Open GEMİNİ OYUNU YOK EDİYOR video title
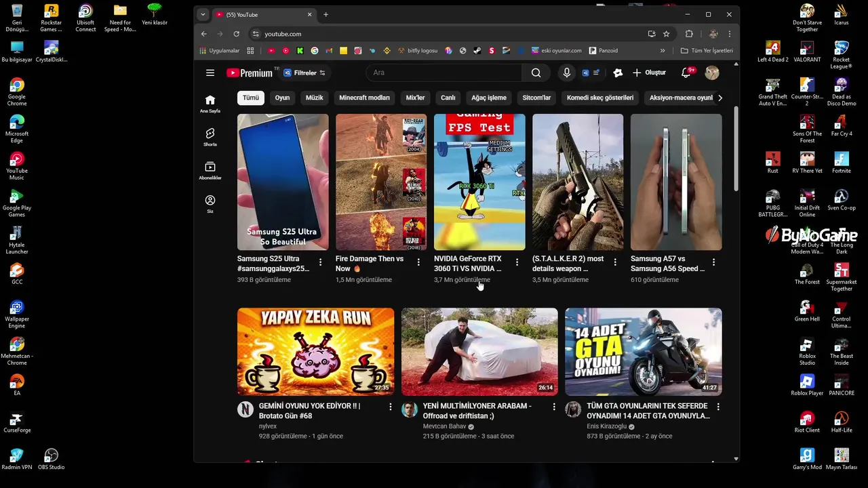868x488 pixels. point(313,411)
